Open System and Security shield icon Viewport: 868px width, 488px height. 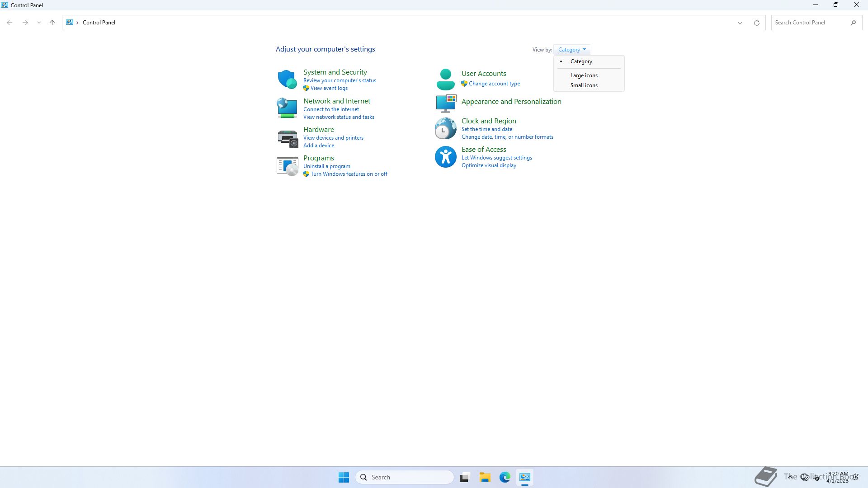(x=287, y=79)
